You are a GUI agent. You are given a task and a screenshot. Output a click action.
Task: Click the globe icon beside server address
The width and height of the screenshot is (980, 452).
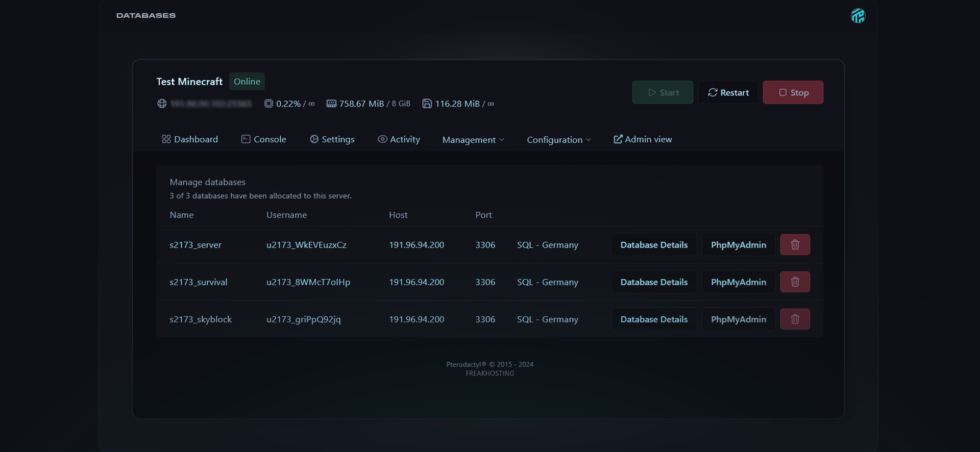point(162,104)
